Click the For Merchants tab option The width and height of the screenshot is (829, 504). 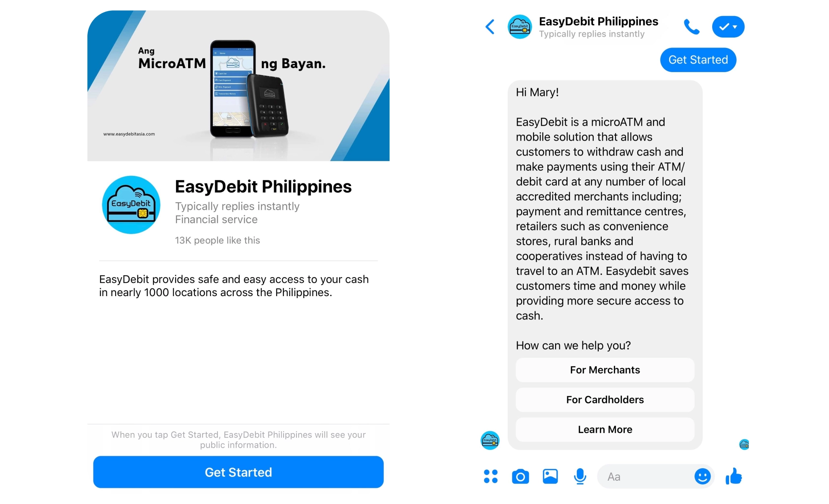pyautogui.click(x=605, y=370)
